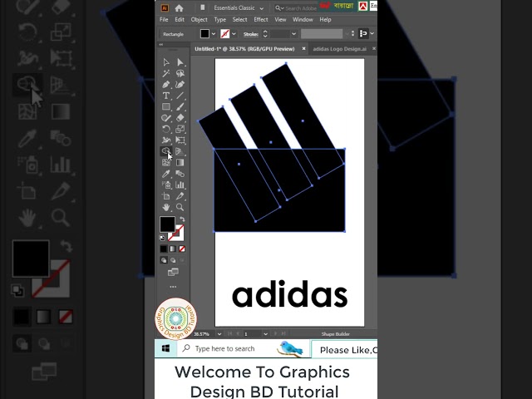The height and width of the screenshot is (399, 532).
Task: Select the Lasso tool
Action: [180, 73]
